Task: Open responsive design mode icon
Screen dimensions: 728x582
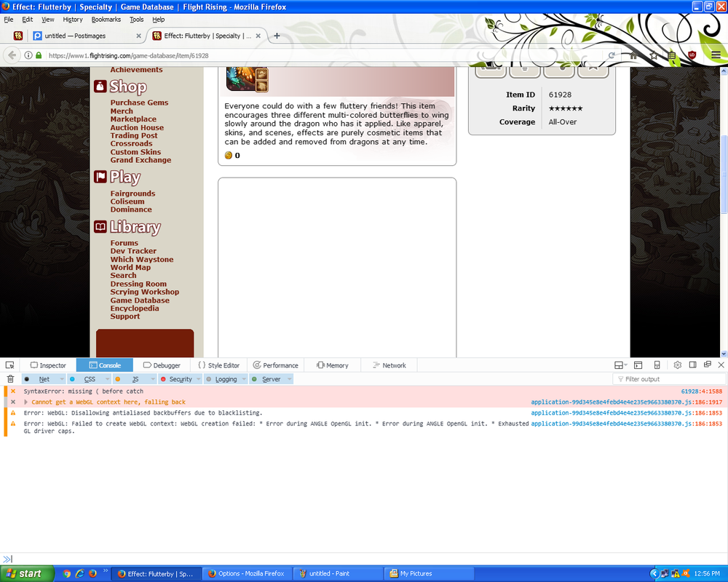Action: pyautogui.click(x=657, y=365)
